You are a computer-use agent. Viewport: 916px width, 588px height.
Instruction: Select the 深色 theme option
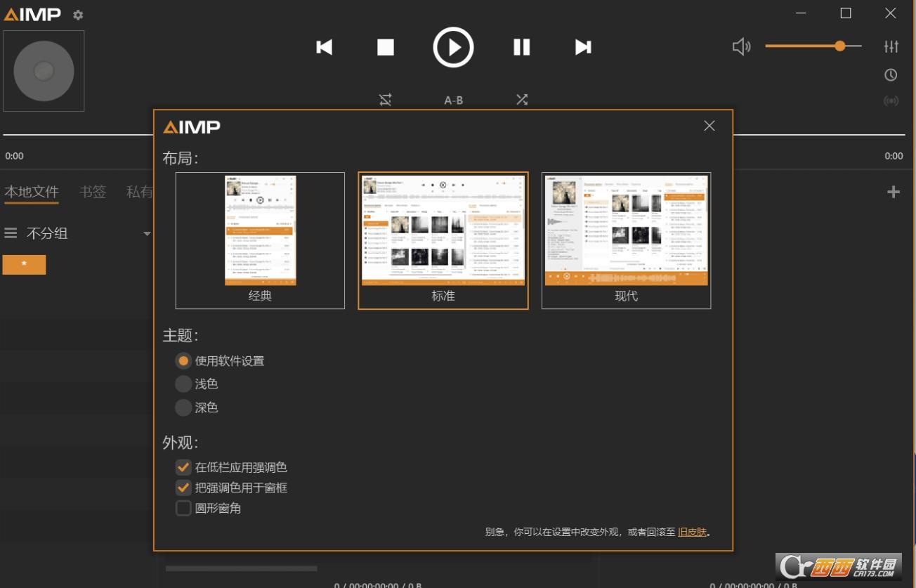click(x=197, y=407)
